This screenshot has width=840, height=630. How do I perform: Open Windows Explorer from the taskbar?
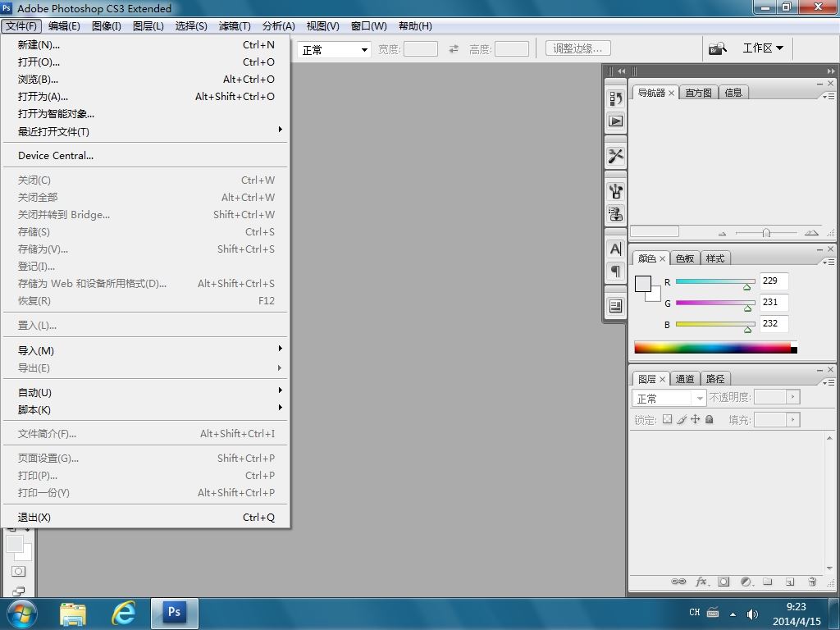click(x=73, y=614)
